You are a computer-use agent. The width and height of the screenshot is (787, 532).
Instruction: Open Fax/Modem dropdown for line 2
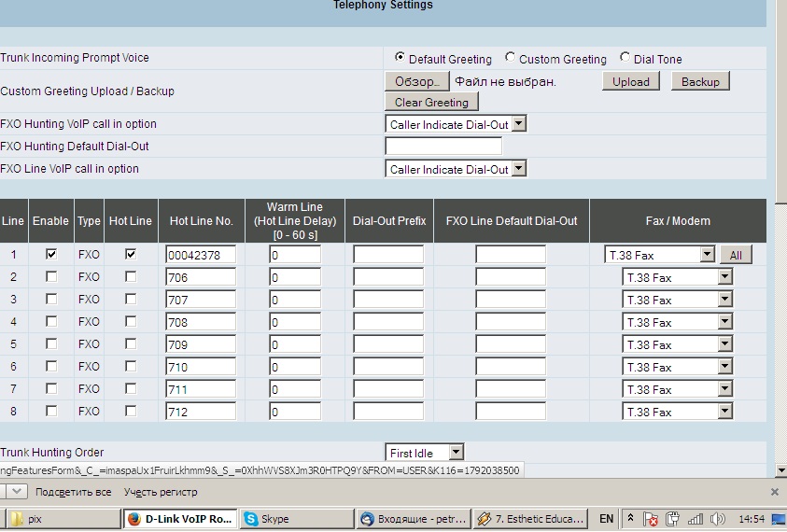pyautogui.click(x=677, y=277)
